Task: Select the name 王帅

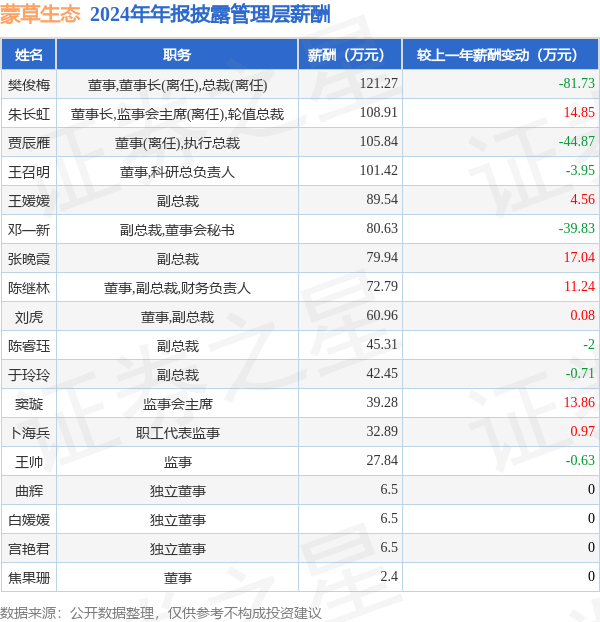Action: tap(29, 462)
